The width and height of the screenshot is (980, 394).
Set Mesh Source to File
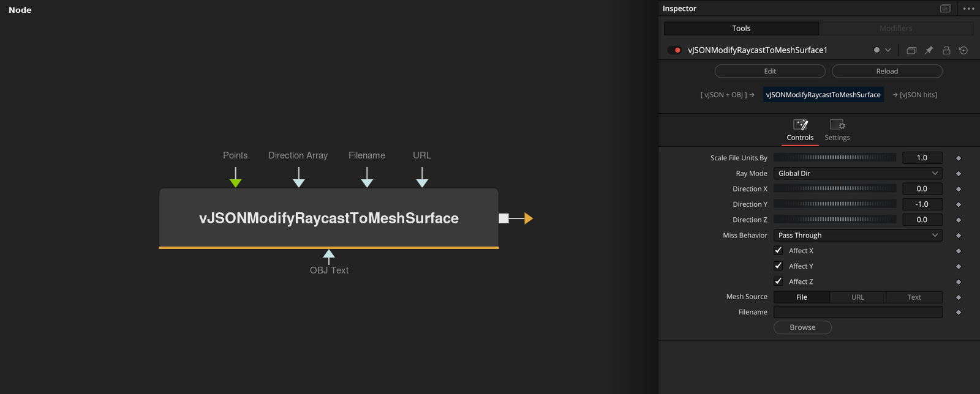coord(802,297)
